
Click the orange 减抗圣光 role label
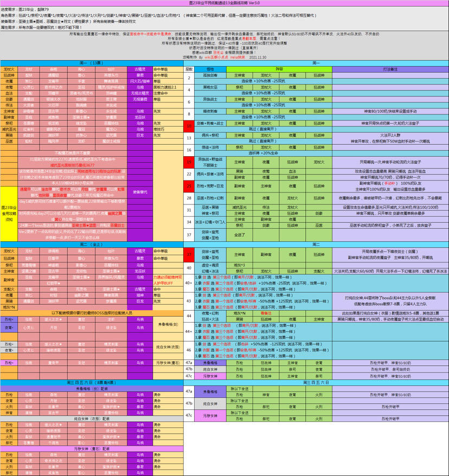click(9, 130)
